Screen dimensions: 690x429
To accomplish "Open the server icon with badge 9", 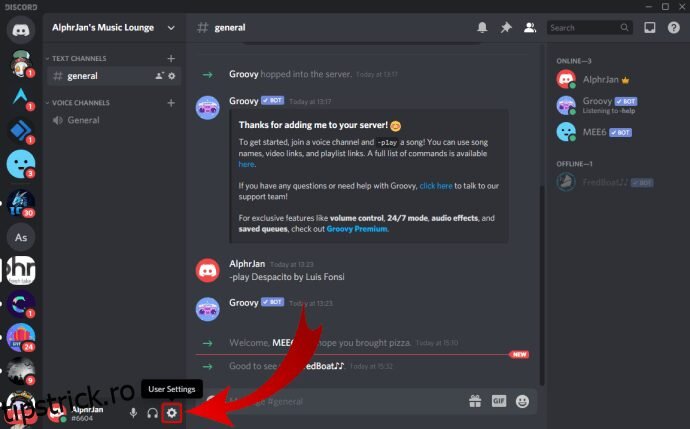I will [21, 371].
